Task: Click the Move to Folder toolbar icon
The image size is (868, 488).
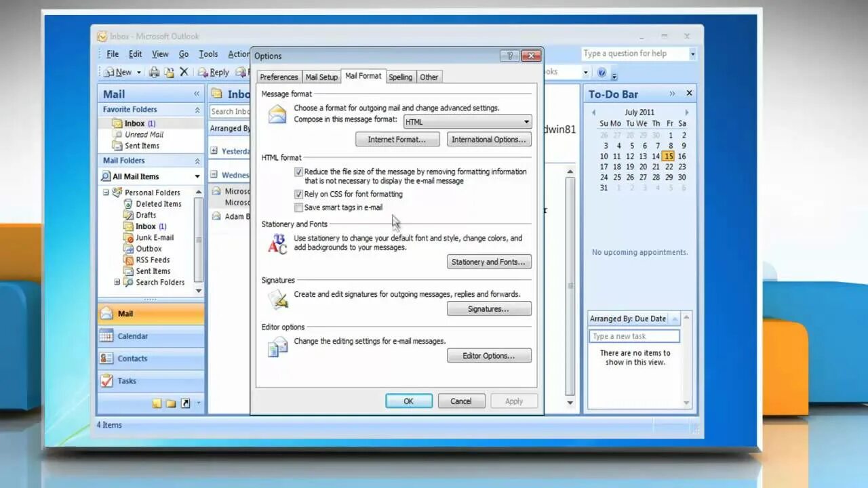Action: coord(170,72)
